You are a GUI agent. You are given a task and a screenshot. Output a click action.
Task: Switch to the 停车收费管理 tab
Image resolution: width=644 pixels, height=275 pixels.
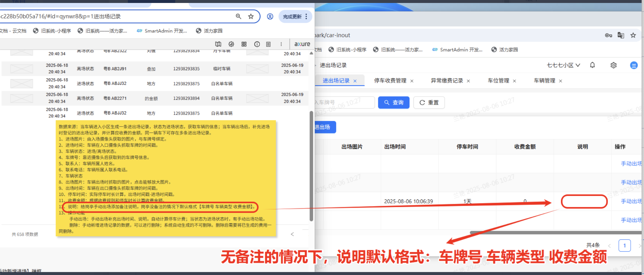[x=390, y=80]
